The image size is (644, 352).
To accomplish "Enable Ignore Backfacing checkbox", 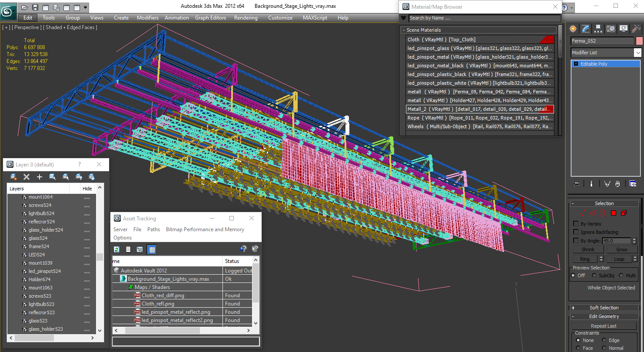I will (x=576, y=232).
